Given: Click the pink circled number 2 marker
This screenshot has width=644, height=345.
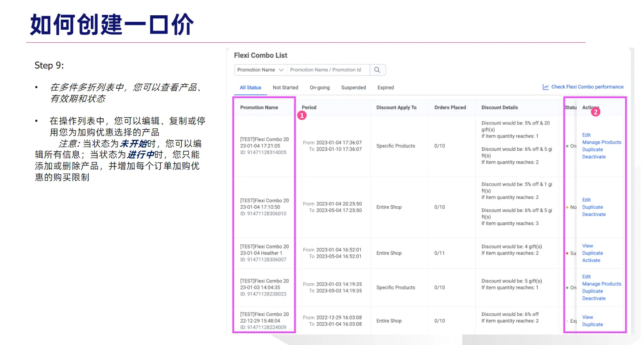Looking at the screenshot, I should pos(596,111).
